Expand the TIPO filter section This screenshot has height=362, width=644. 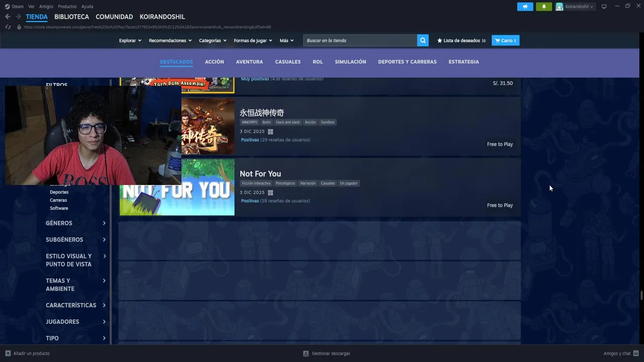pyautogui.click(x=75, y=338)
